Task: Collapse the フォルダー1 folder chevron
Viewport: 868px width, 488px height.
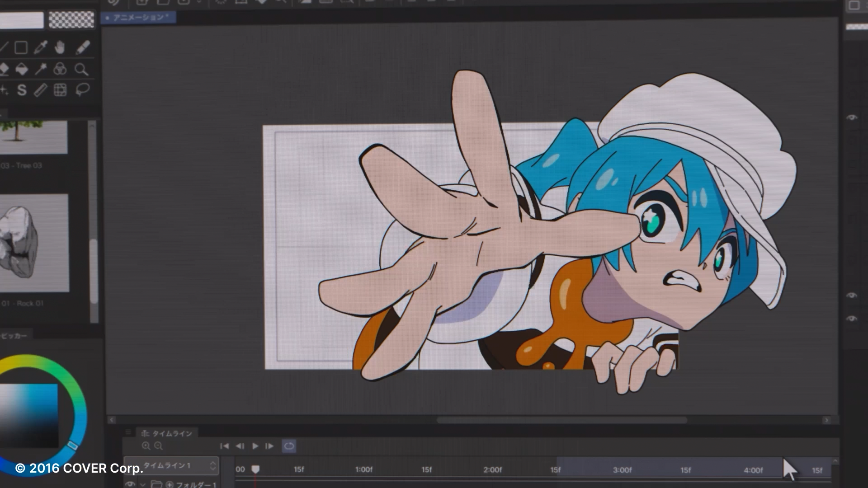Action: pos(143,484)
